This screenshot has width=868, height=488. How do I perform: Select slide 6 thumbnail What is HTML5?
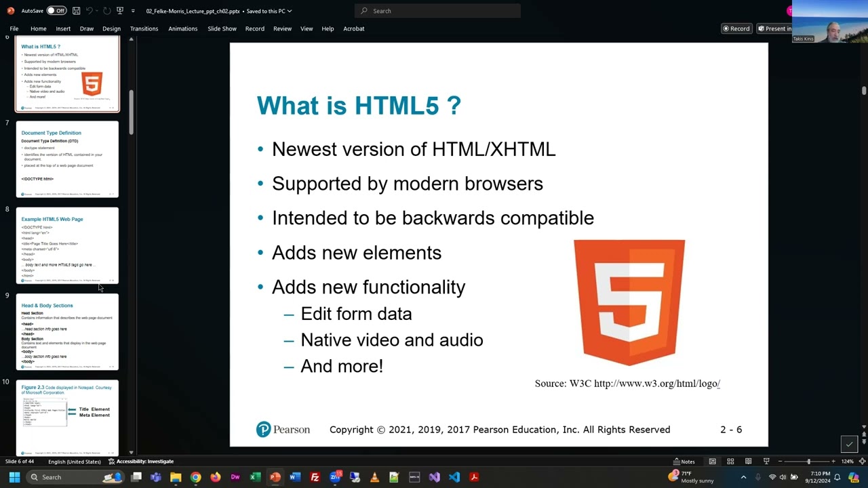tap(67, 75)
